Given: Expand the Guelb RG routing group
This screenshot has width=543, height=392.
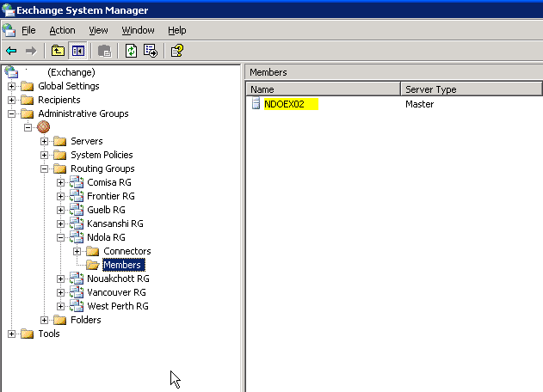Looking at the screenshot, I should [60, 210].
